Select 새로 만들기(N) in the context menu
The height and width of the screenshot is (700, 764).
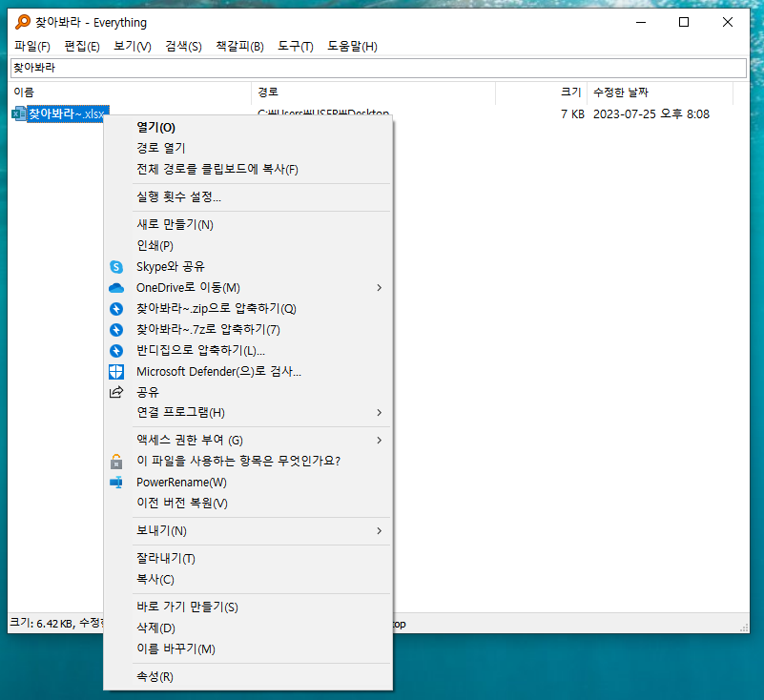248,224
